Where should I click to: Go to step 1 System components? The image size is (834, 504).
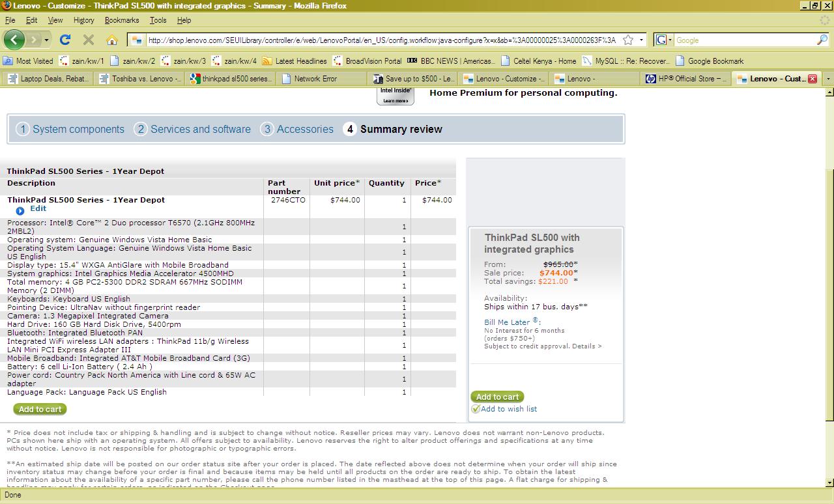pos(70,129)
